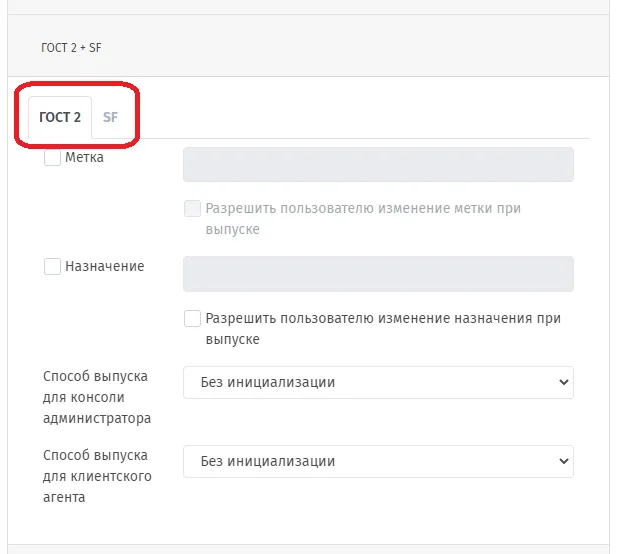626x554 pixels.
Task: Switch to the ГОСТ 2 tab
Action: (x=60, y=117)
